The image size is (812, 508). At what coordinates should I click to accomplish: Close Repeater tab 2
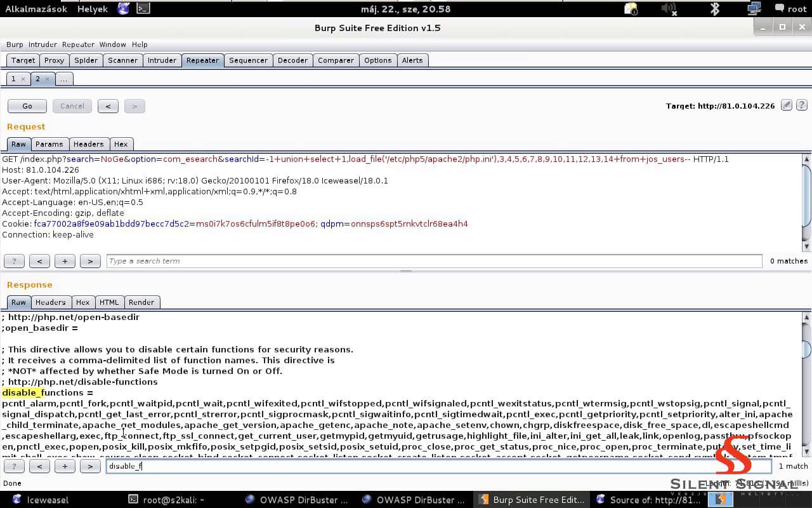pyautogui.click(x=47, y=79)
